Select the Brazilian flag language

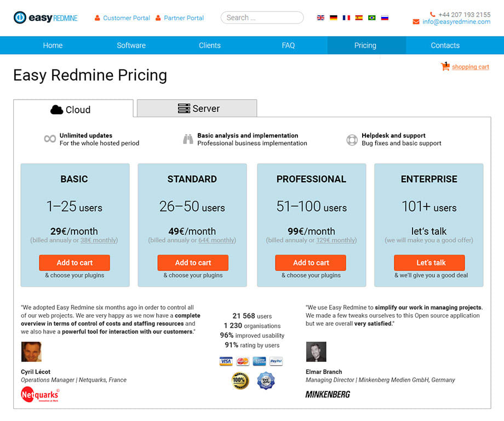pyautogui.click(x=372, y=18)
